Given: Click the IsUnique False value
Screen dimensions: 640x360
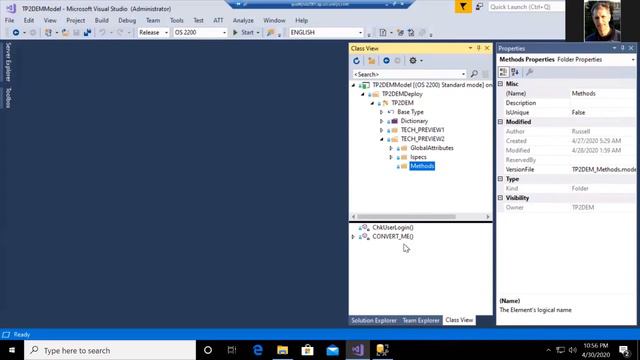Looking at the screenshot, I should 578,112.
